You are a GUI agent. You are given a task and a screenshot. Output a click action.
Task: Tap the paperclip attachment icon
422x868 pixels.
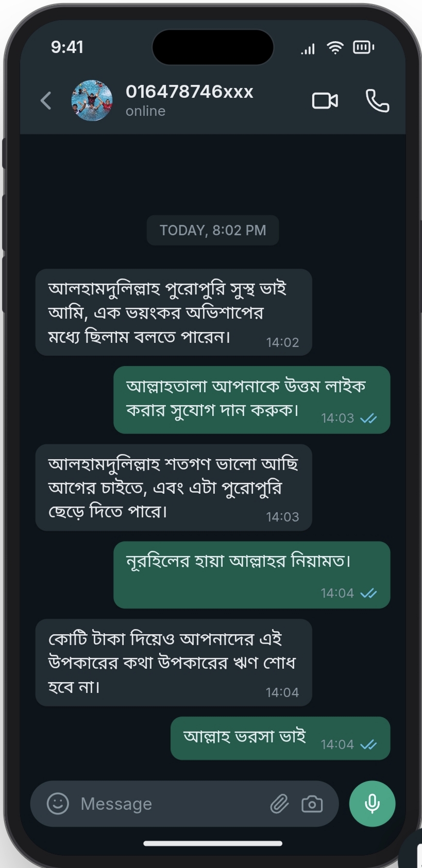tap(280, 804)
